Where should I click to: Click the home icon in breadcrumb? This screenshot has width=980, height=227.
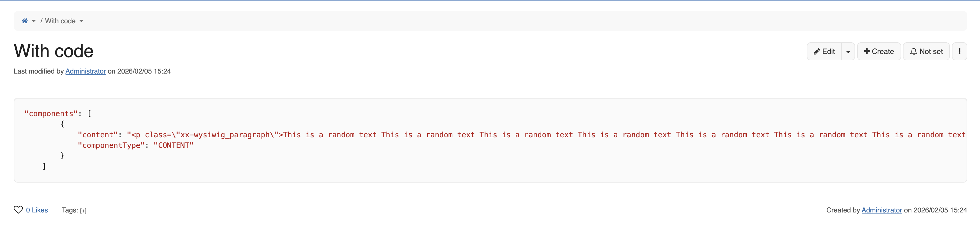[x=25, y=21]
